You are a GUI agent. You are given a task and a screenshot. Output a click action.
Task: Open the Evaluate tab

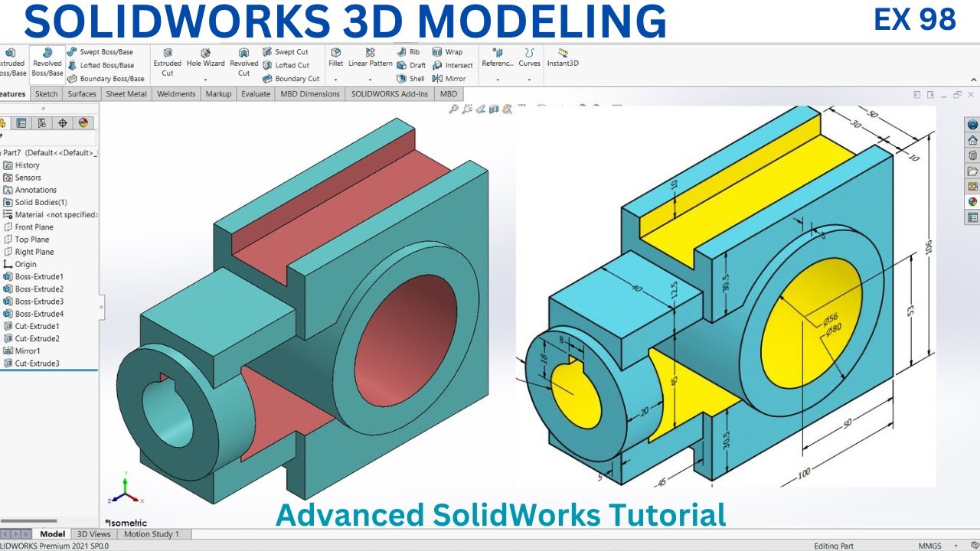tap(256, 94)
